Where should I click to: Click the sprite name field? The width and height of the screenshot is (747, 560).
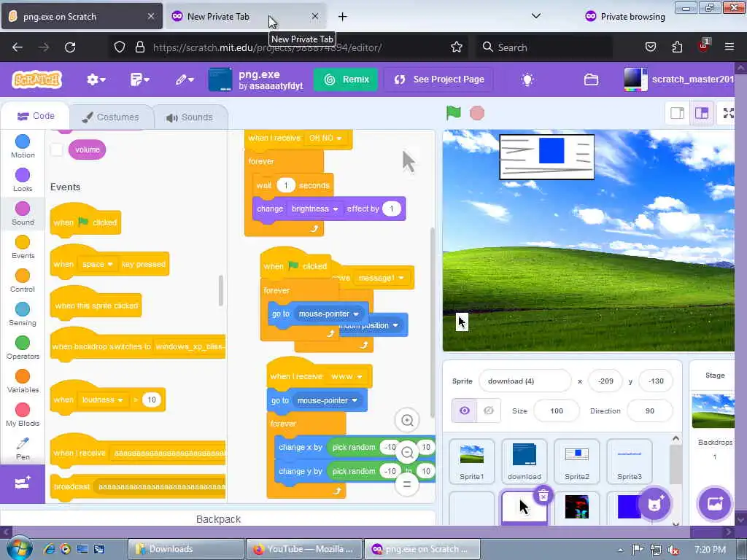click(x=525, y=381)
